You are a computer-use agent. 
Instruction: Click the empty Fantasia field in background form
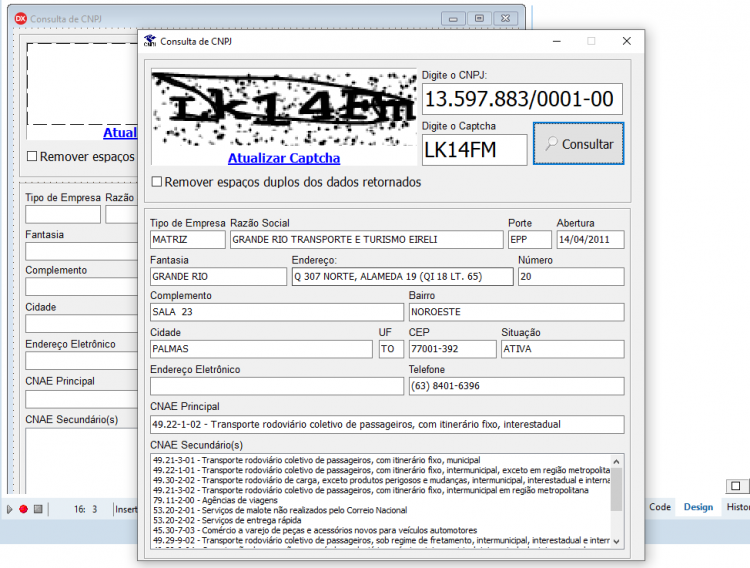[81, 251]
